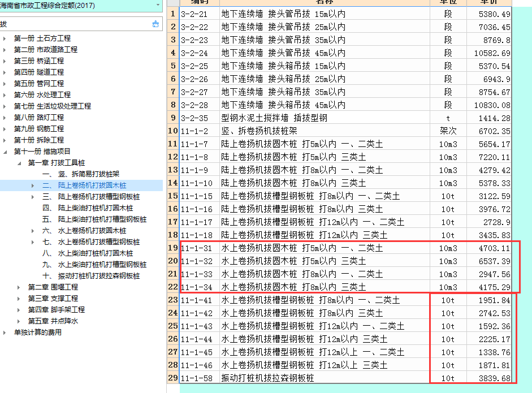Expand 第三册 桥涵工程 node

click(x=5, y=61)
